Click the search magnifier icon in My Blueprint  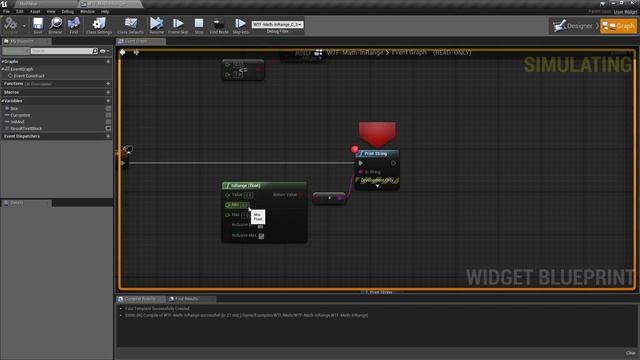[x=95, y=51]
